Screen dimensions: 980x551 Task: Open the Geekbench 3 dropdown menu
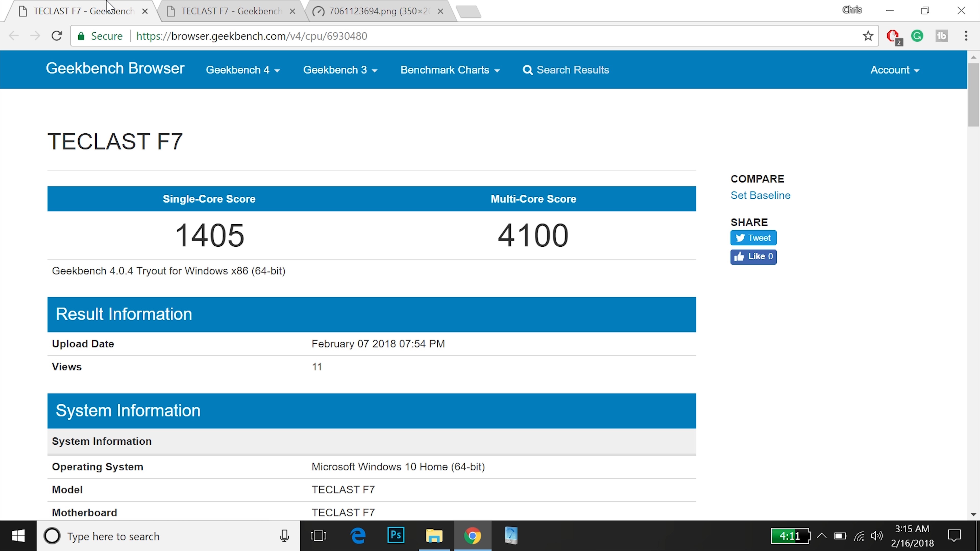[340, 70]
